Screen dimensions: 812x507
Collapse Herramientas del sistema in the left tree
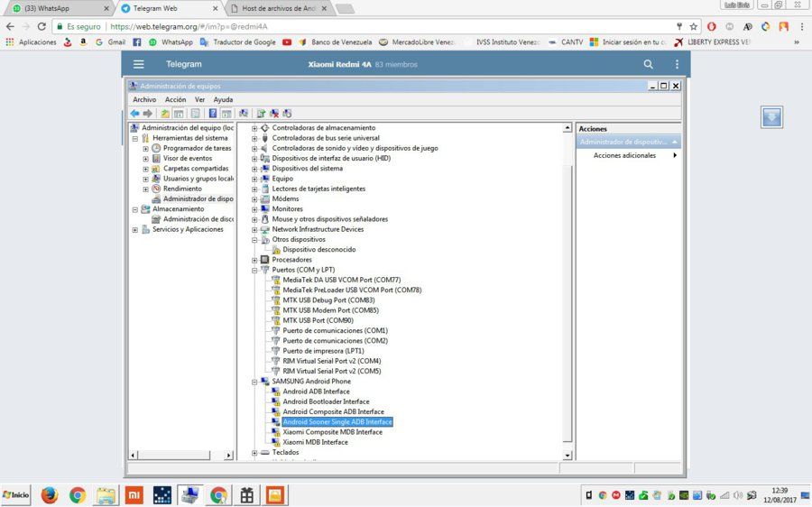(134, 138)
